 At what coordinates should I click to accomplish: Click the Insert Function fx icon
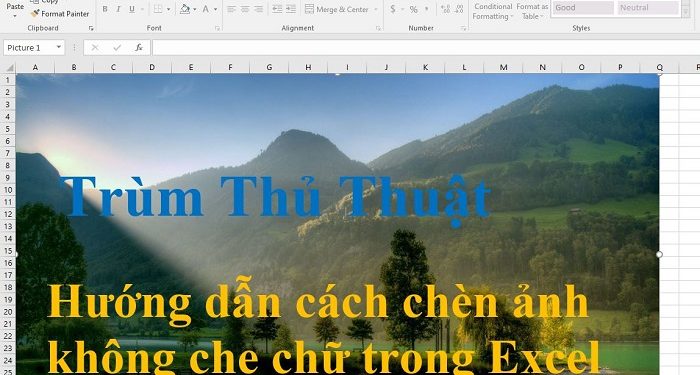click(139, 47)
